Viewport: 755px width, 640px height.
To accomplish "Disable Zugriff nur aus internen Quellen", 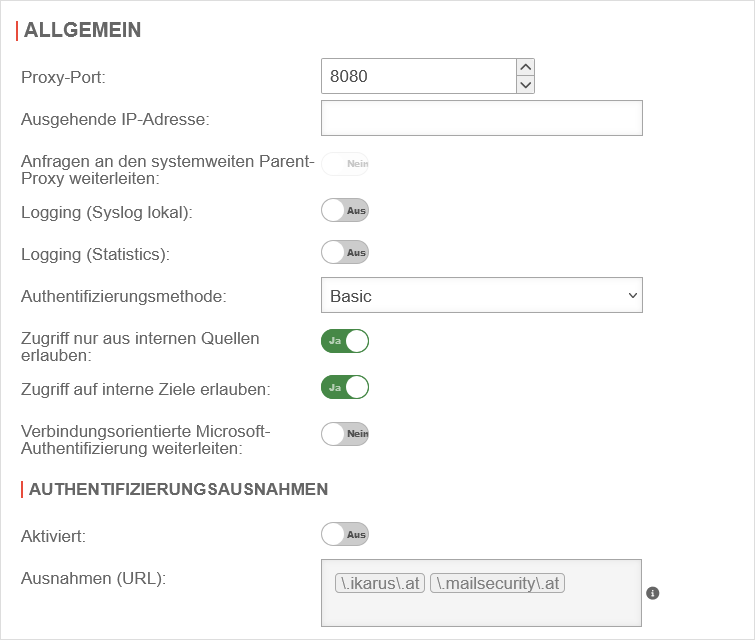I will coord(345,341).
